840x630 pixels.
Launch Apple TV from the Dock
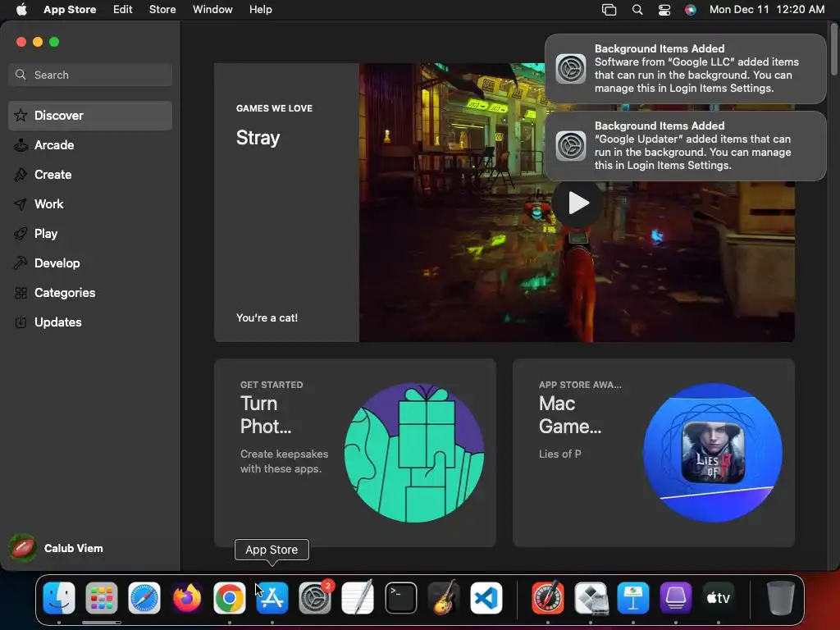[x=719, y=597]
